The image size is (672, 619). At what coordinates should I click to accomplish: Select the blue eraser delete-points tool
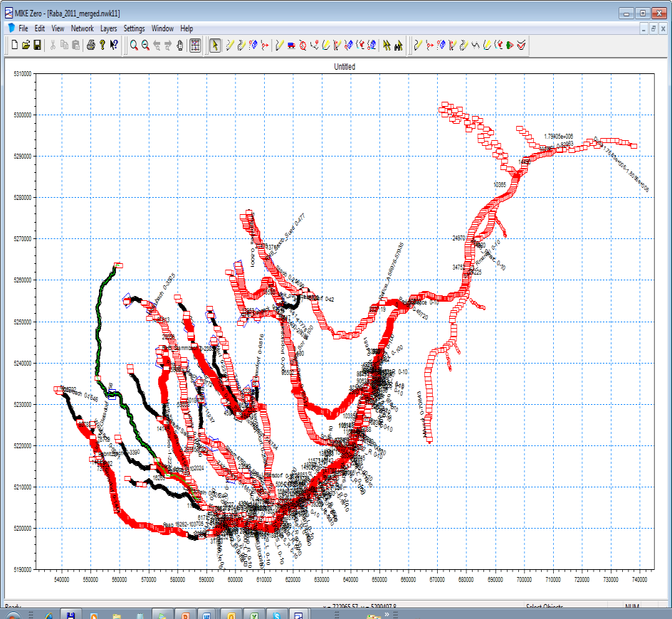coord(253,45)
